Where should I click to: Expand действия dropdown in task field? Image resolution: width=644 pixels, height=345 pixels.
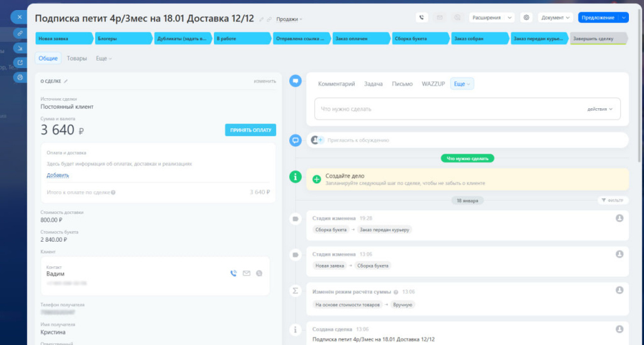tap(599, 109)
